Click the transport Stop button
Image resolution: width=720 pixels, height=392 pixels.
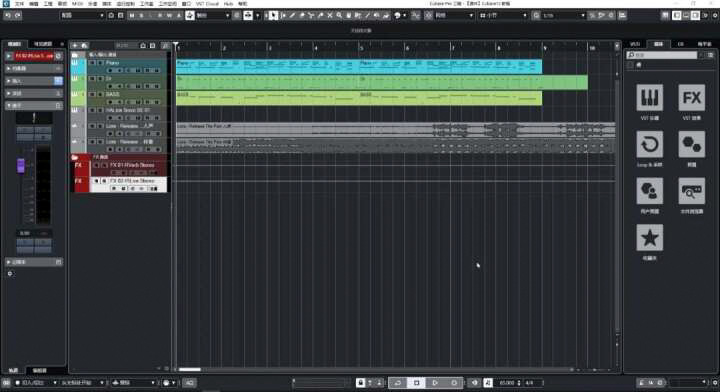tap(416, 382)
